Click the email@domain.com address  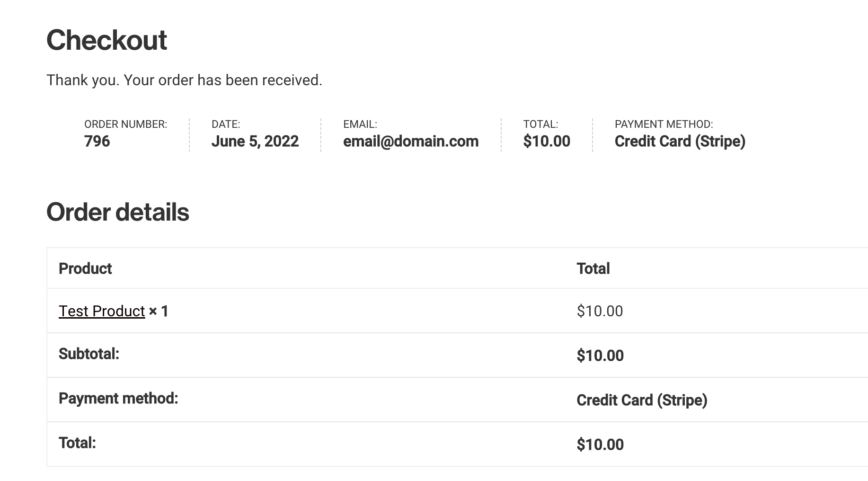[410, 141]
